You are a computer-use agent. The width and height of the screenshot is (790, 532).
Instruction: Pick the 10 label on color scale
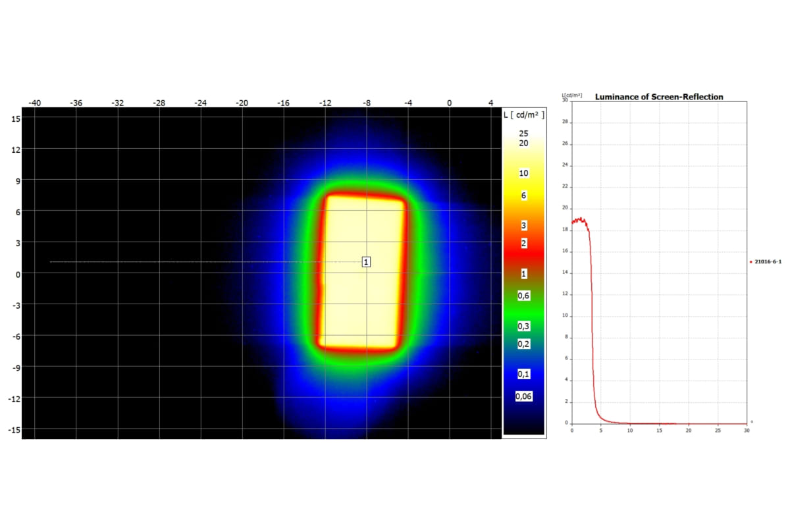[523, 173]
